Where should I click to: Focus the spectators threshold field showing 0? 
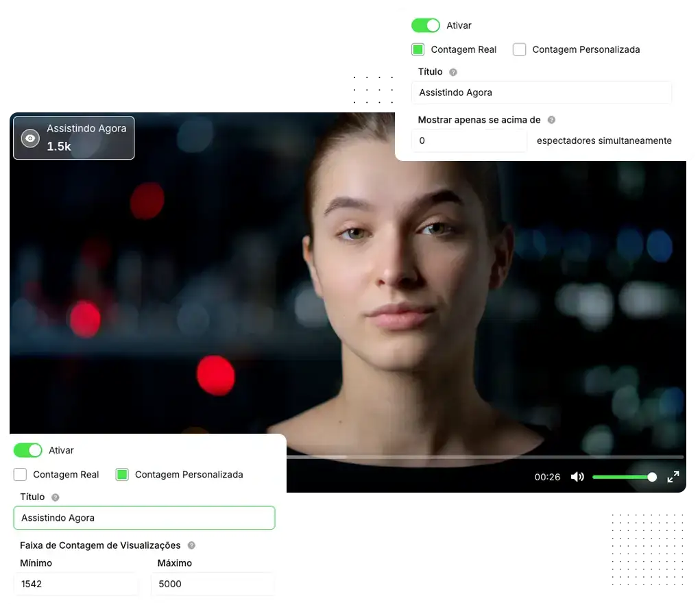[x=469, y=140]
